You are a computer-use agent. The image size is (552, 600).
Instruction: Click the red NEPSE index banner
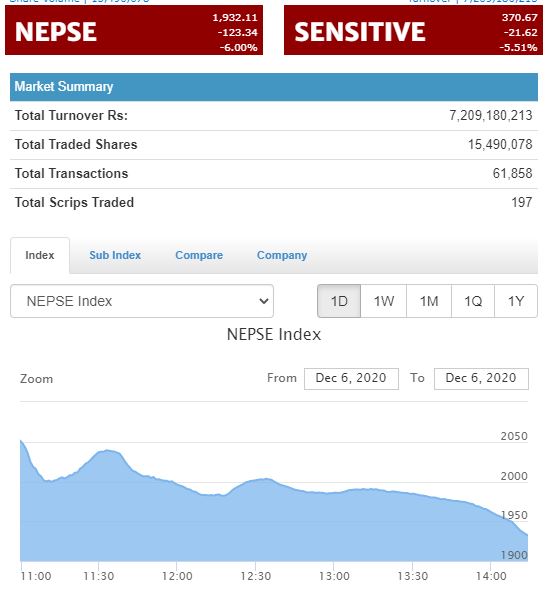[x=134, y=30]
